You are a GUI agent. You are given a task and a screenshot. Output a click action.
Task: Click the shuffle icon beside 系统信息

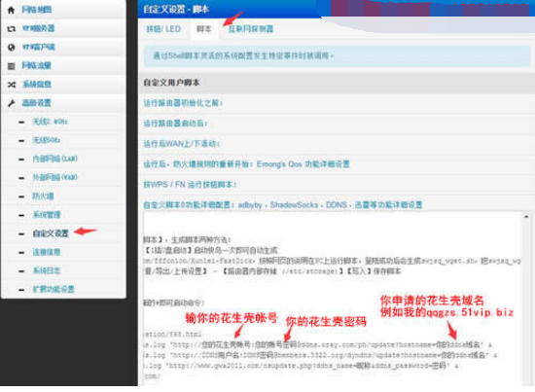(x=12, y=85)
